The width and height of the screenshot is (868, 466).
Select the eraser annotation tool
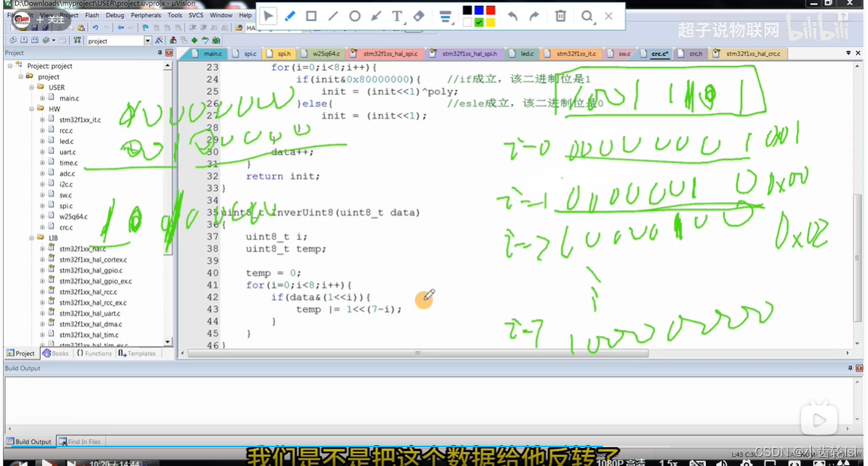point(419,16)
